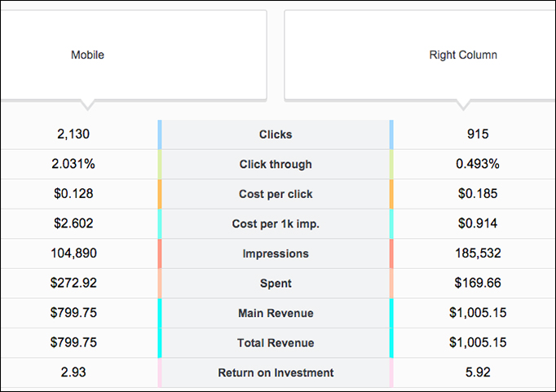Choose the Spent metric row label
The width and height of the screenshot is (556, 392).
coord(276,284)
